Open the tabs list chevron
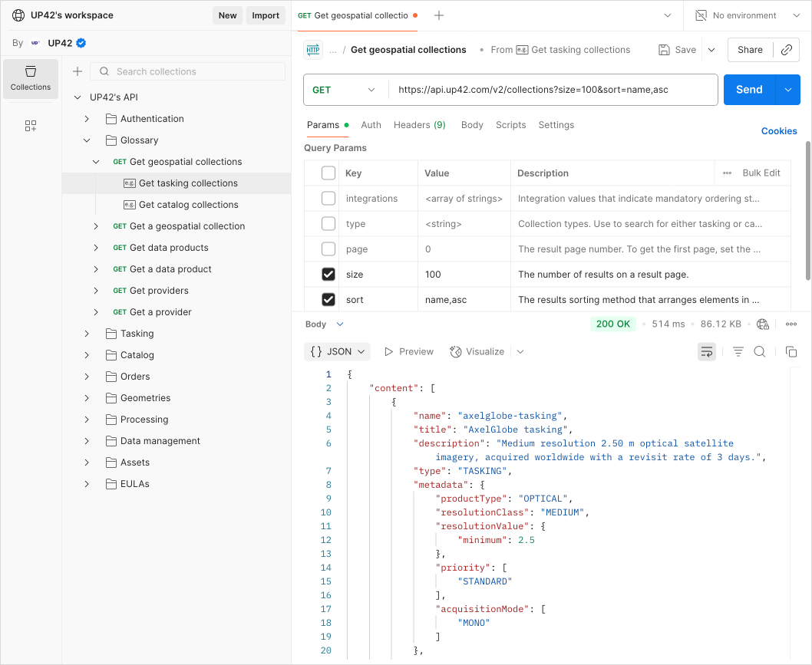This screenshot has height=665, width=812. [668, 15]
